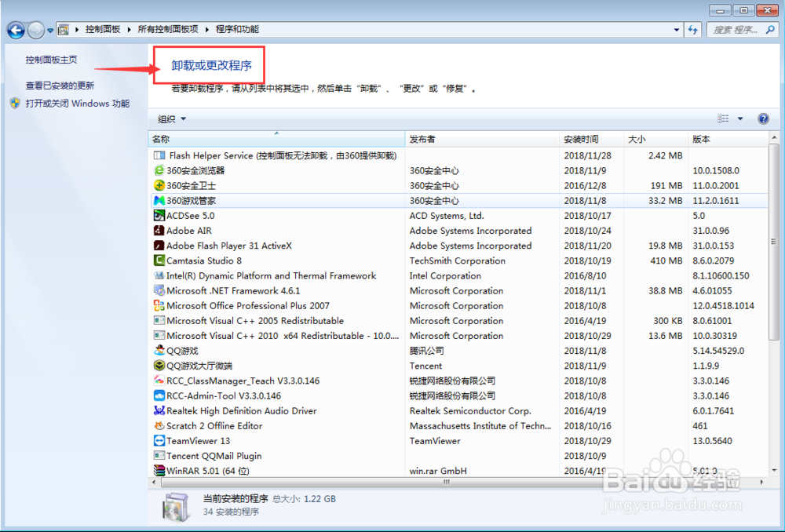
Task: Select Intel Dynamic Platform Framework icon
Action: [159, 275]
